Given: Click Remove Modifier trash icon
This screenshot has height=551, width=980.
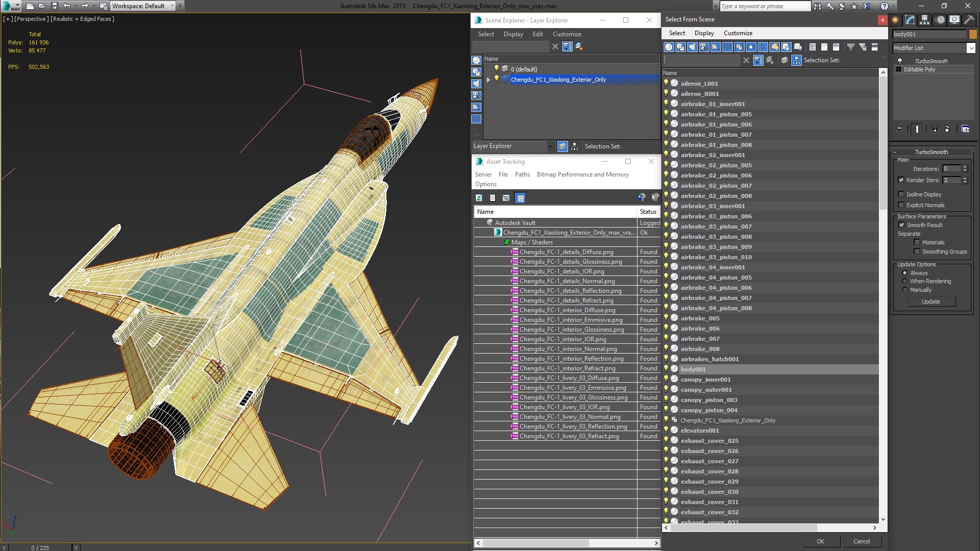Looking at the screenshot, I should tap(947, 129).
